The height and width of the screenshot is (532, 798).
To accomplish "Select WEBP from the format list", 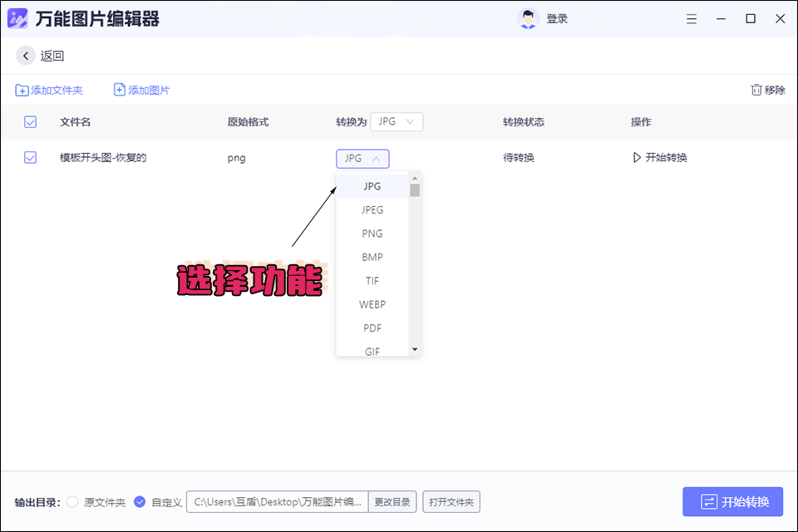I will coord(372,304).
